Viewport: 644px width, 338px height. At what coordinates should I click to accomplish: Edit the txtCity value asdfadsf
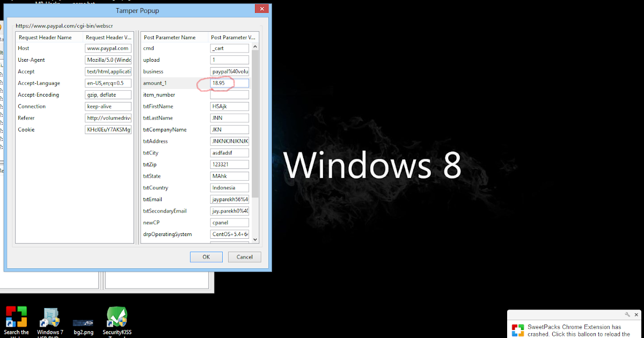pyautogui.click(x=229, y=153)
